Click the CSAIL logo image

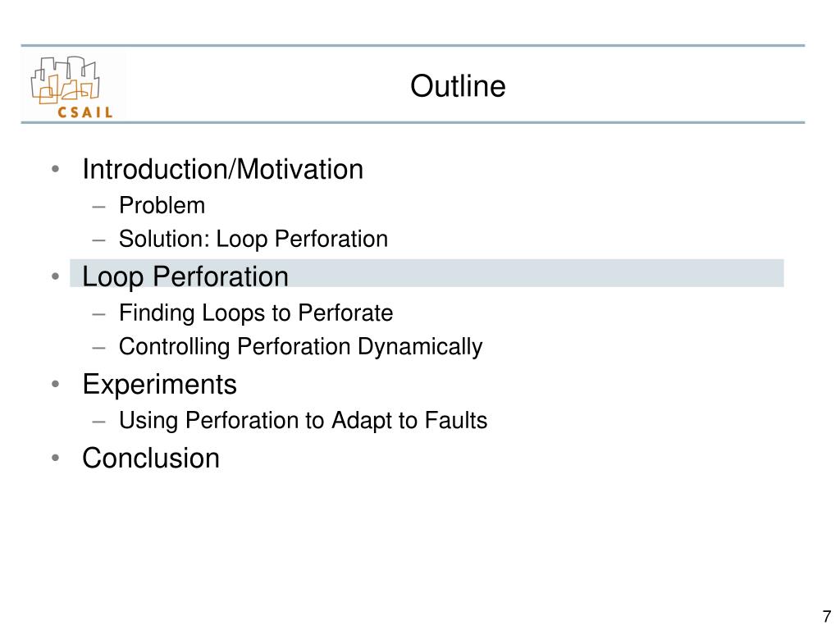click(72, 86)
